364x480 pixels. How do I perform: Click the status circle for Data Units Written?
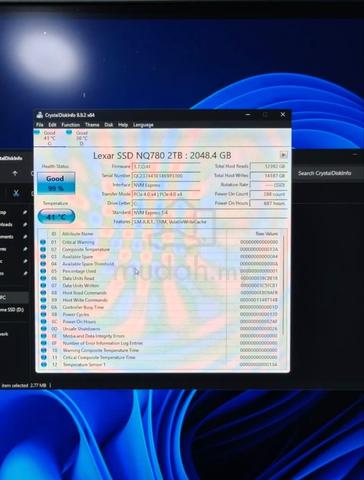43,285
